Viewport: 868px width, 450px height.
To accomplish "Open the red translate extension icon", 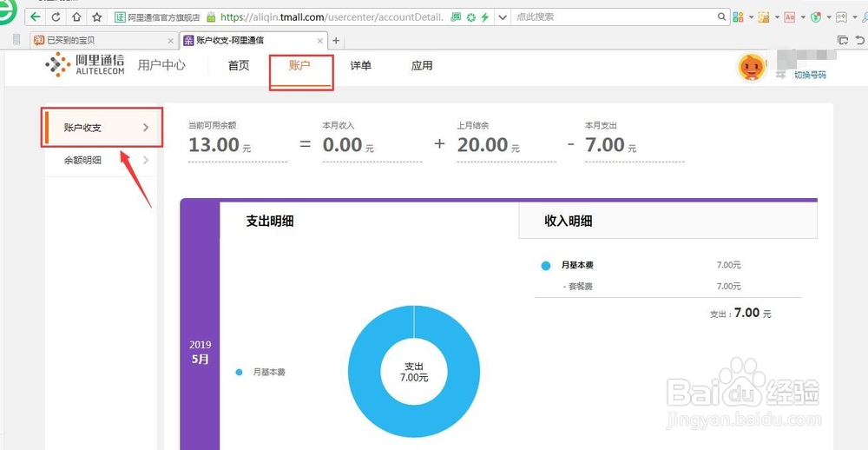I will tap(790, 17).
